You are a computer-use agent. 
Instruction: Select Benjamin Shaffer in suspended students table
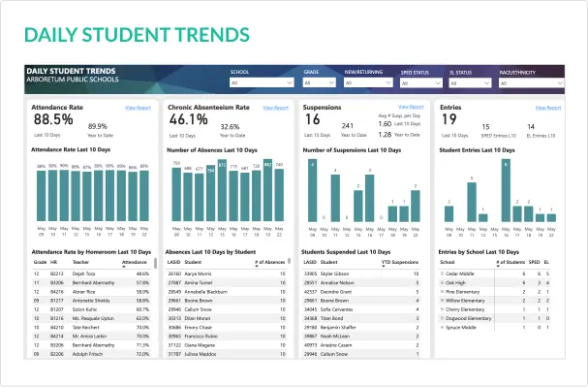[x=361, y=327]
